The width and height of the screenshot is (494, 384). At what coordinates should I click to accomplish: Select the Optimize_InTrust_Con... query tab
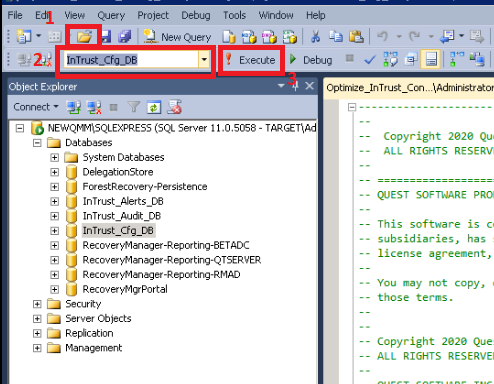[409, 88]
